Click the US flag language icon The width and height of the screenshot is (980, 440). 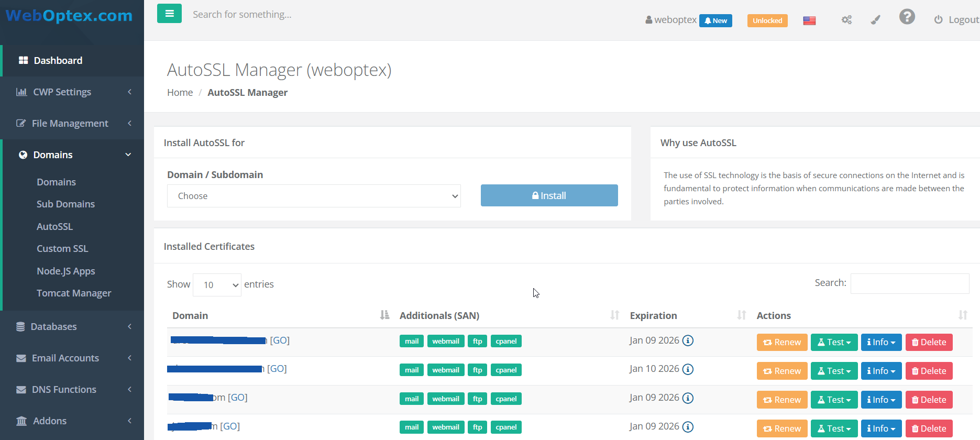click(x=809, y=20)
